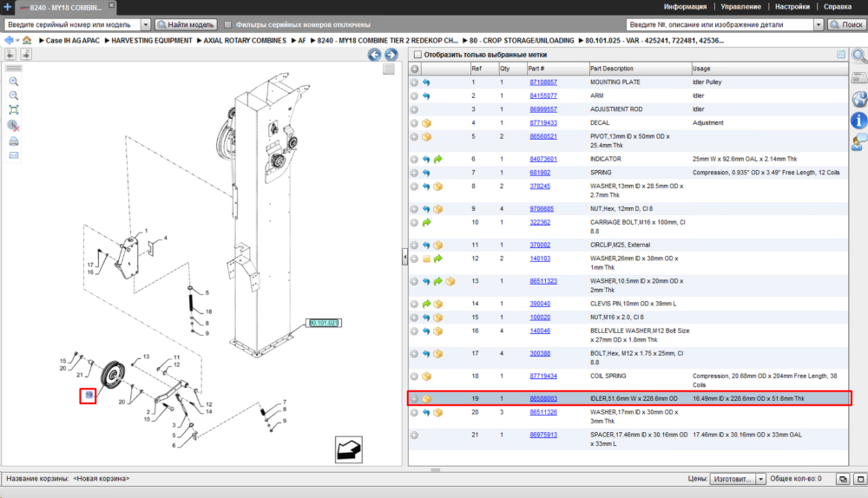Image resolution: width=868 pixels, height=498 pixels.
Task: Toggle selection circle for COIL SPRING row
Action: pyautogui.click(x=414, y=377)
